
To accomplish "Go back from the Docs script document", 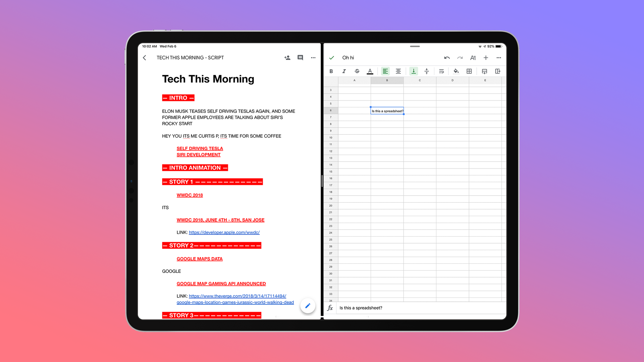I will point(145,58).
